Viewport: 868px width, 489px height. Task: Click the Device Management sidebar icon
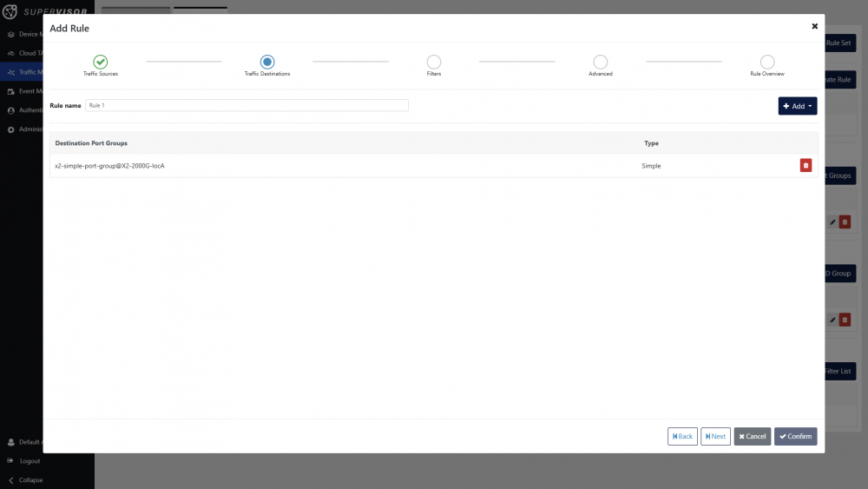point(11,35)
